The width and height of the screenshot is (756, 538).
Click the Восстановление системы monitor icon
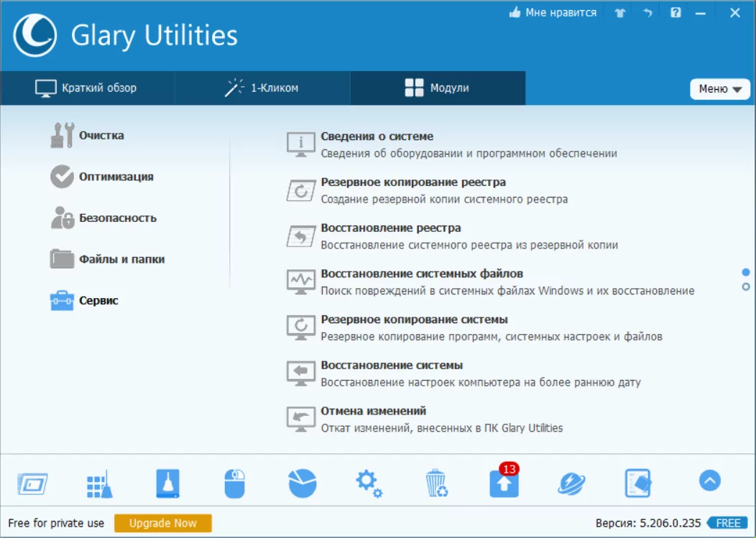(x=301, y=374)
